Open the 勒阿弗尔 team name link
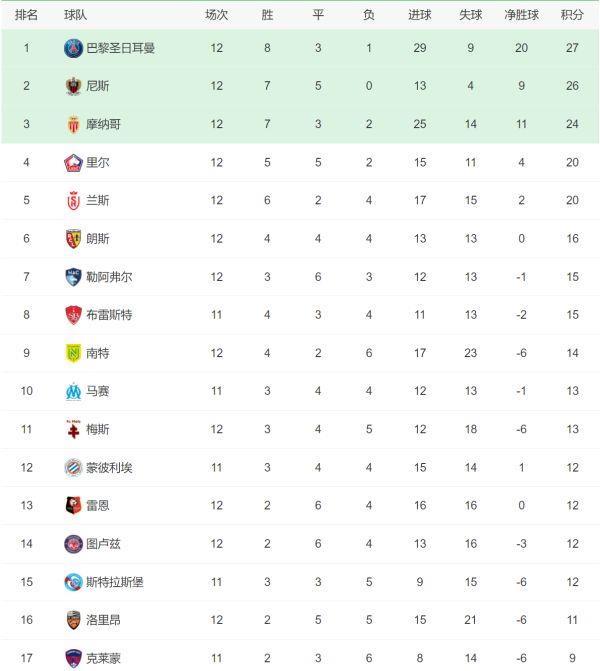This screenshot has width=600, height=671. tap(109, 277)
